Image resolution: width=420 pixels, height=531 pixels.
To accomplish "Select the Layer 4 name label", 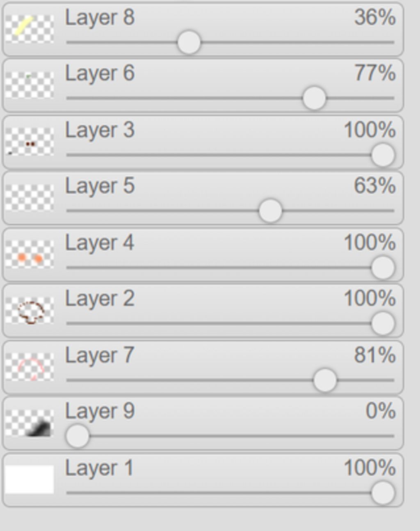I will pyautogui.click(x=100, y=243).
